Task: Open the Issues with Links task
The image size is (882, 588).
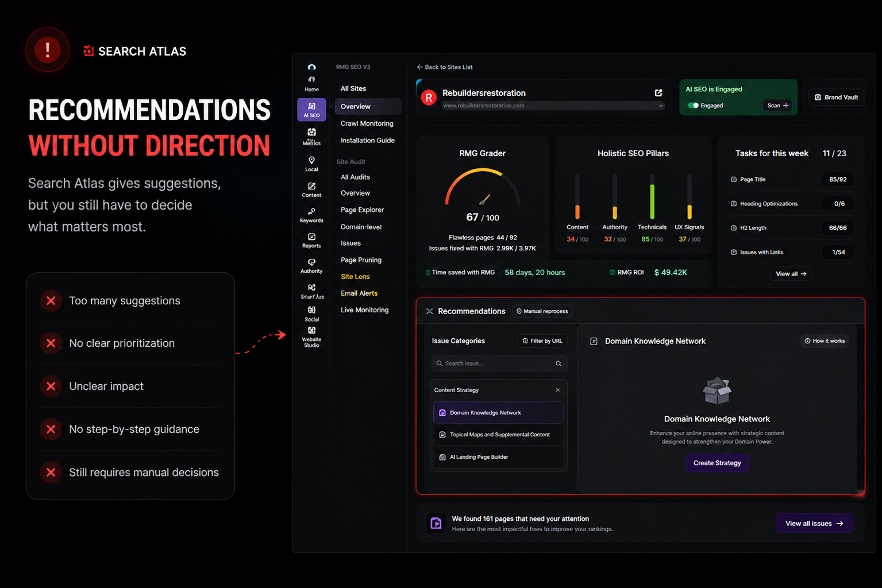Action: point(792,252)
